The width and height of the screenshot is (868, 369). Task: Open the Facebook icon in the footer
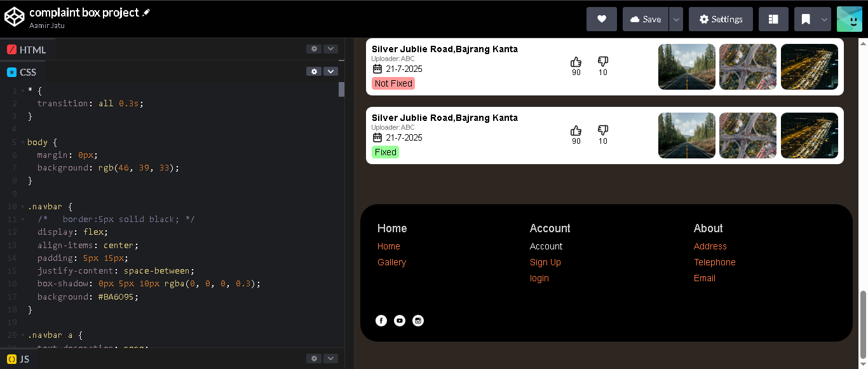pos(381,321)
